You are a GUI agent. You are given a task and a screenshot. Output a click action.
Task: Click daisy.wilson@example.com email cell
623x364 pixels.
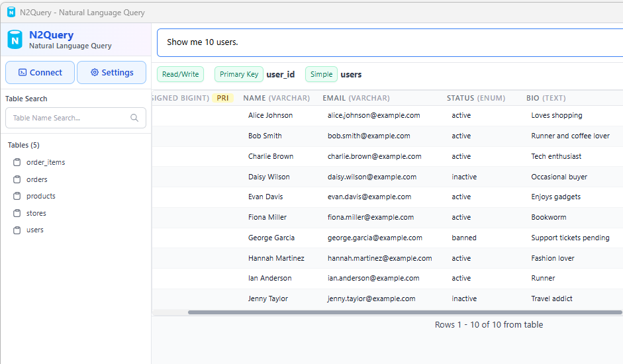(372, 177)
